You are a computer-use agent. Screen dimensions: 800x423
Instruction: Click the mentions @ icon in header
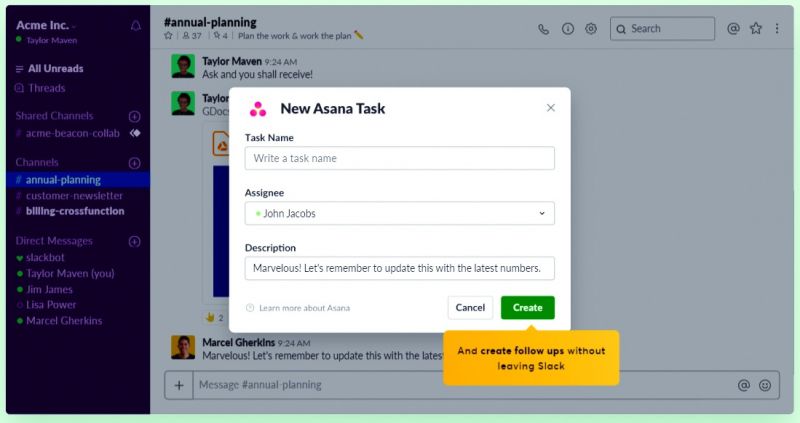click(733, 29)
